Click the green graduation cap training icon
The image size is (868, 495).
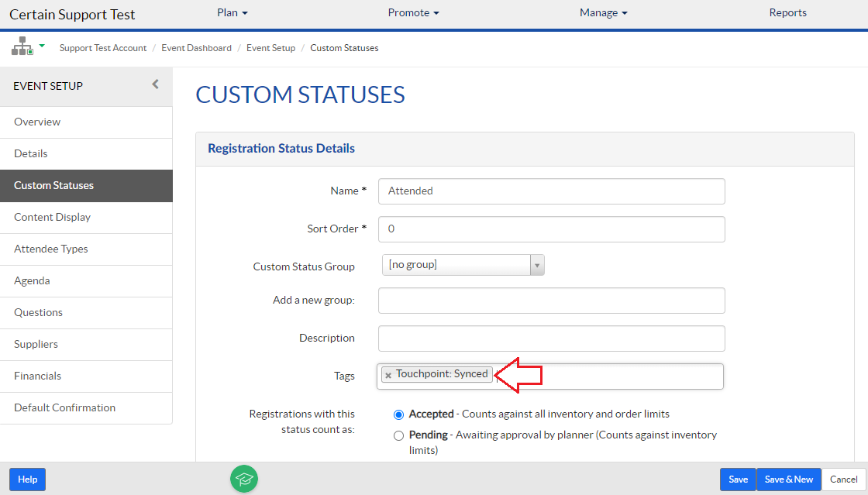pyautogui.click(x=244, y=479)
